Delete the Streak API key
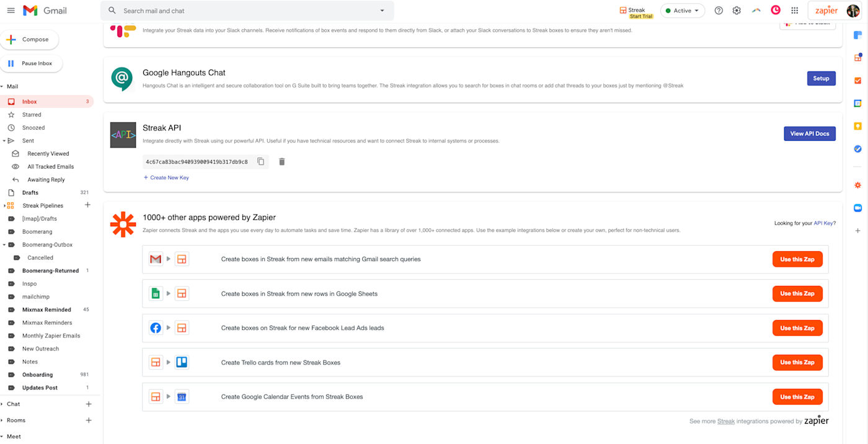Screen dimensions: 868x444 pyautogui.click(x=282, y=162)
